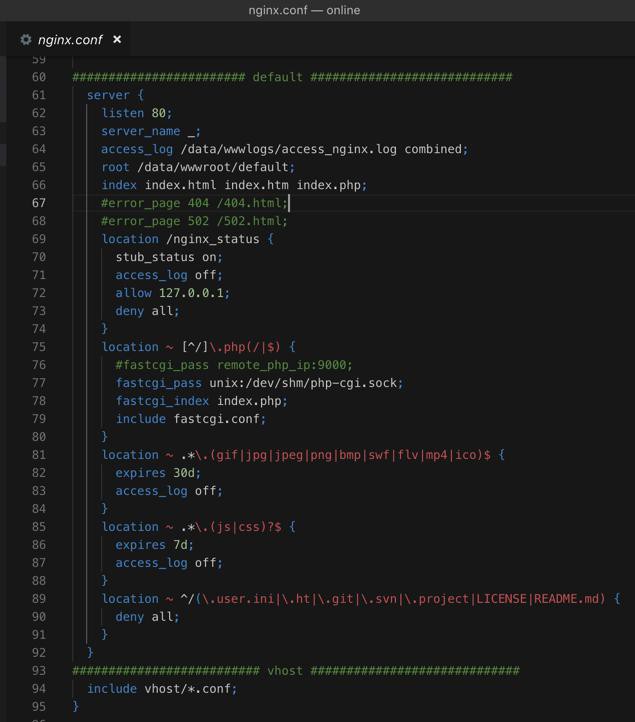Click 'fastcgi_index index.php;' line
Screen dimensions: 635x722
[x=202, y=401]
